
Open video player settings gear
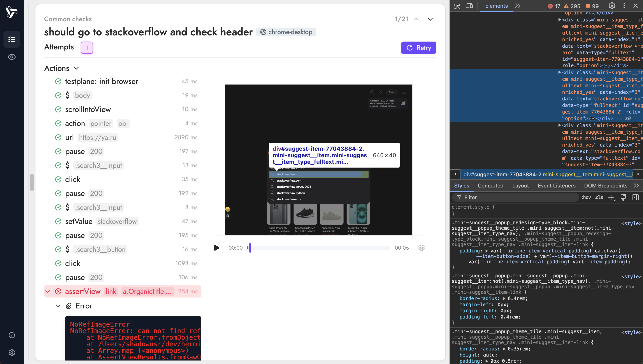(x=422, y=248)
